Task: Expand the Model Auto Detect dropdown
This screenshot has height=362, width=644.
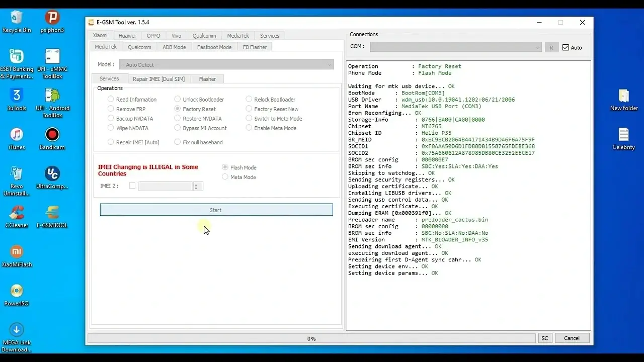Action: (x=226, y=65)
